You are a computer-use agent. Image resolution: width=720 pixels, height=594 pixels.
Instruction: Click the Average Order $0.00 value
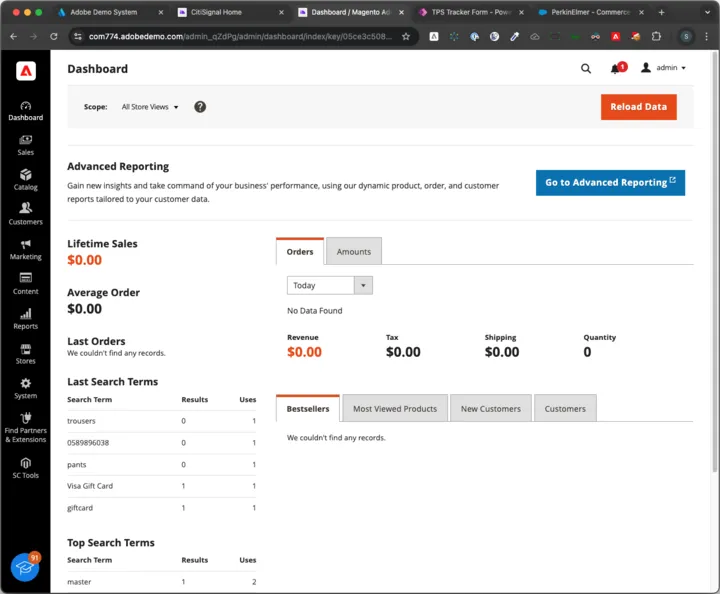point(84,308)
